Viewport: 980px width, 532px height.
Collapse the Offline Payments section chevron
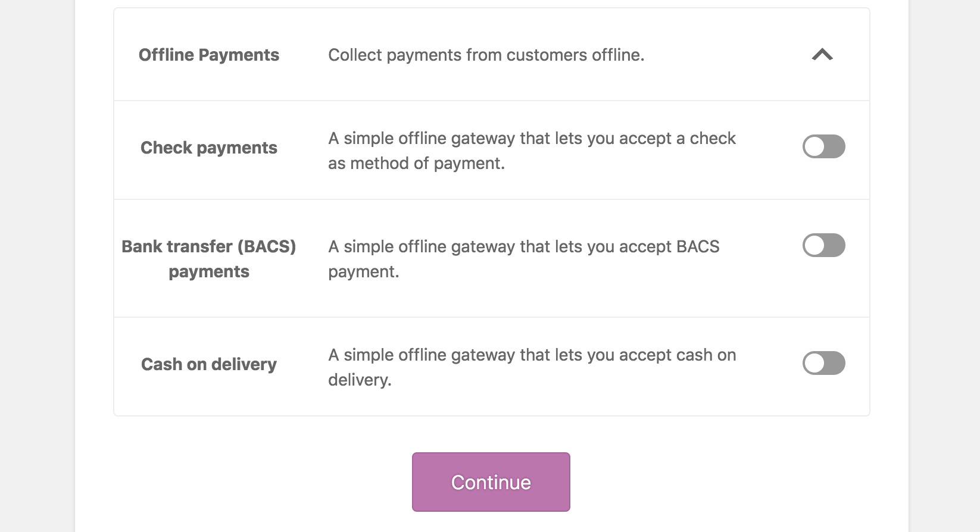822,55
